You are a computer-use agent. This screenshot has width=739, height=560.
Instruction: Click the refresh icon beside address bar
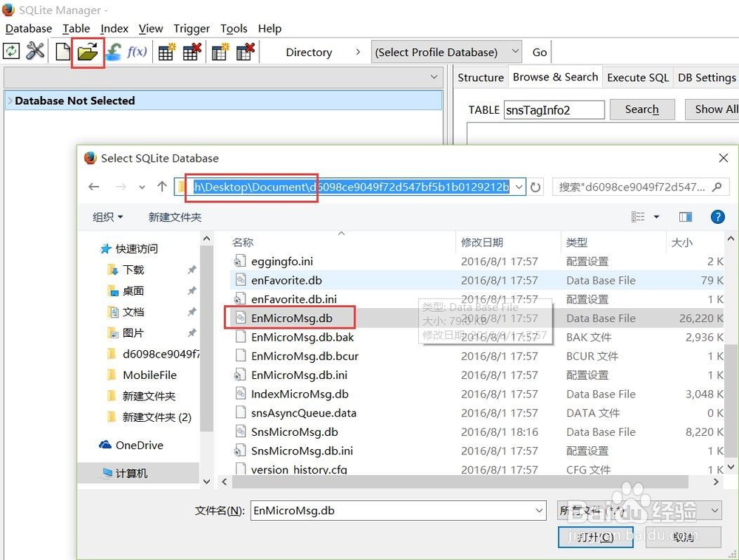pyautogui.click(x=535, y=187)
